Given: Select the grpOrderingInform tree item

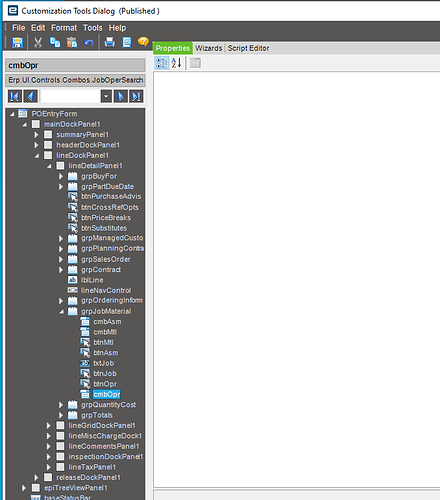Looking at the screenshot, I should [x=112, y=301].
